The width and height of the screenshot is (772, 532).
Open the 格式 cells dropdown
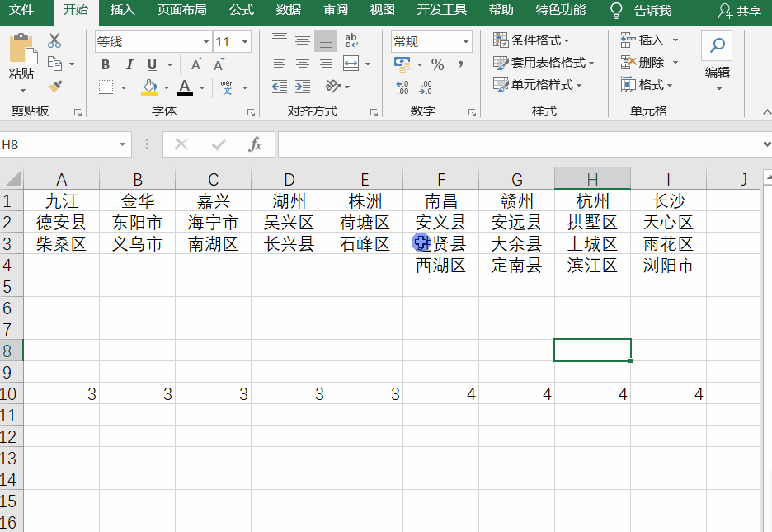pyautogui.click(x=647, y=85)
